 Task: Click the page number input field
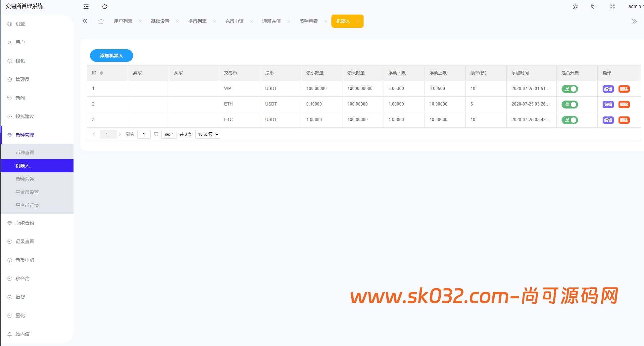pyautogui.click(x=144, y=134)
